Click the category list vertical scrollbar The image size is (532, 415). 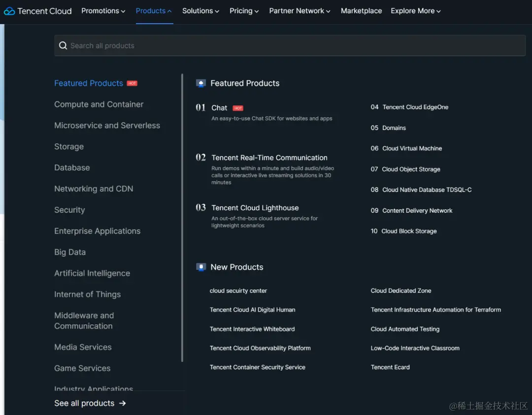tap(182, 218)
